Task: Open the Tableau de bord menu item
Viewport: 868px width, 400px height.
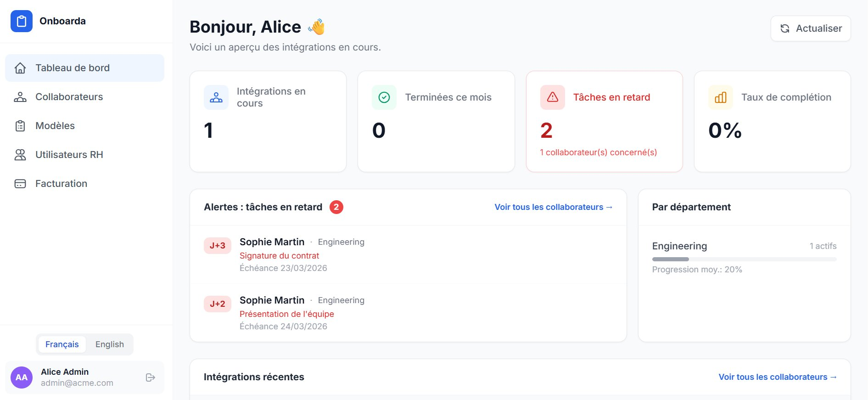Action: pyautogui.click(x=84, y=68)
